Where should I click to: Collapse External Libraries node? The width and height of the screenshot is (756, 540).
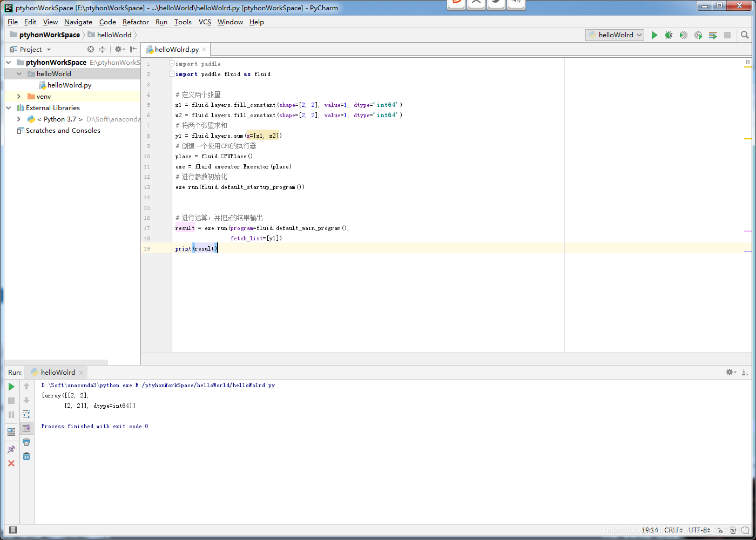[x=9, y=108]
